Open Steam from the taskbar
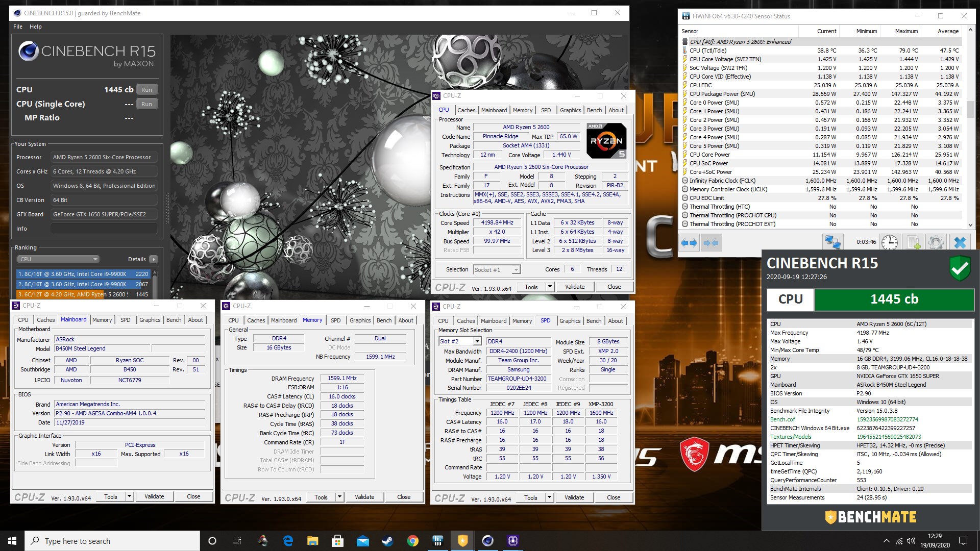This screenshot has height=551, width=980. (388, 541)
